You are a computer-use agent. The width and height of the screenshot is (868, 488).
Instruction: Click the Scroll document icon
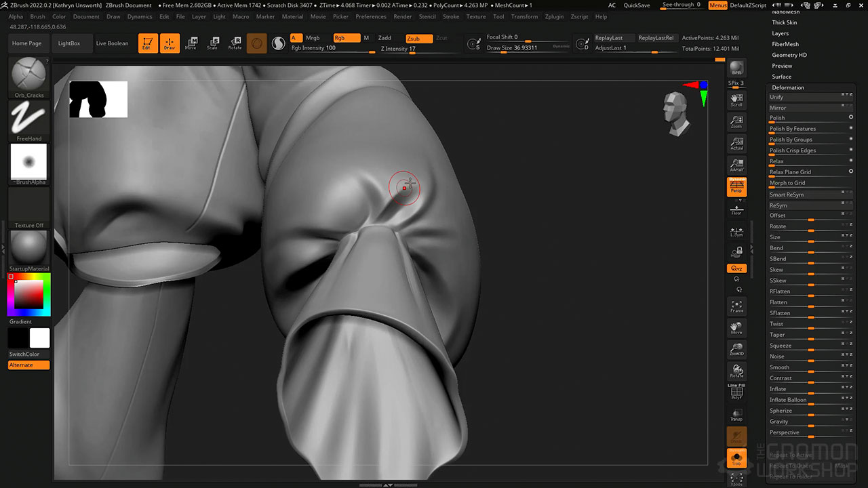[736, 100]
